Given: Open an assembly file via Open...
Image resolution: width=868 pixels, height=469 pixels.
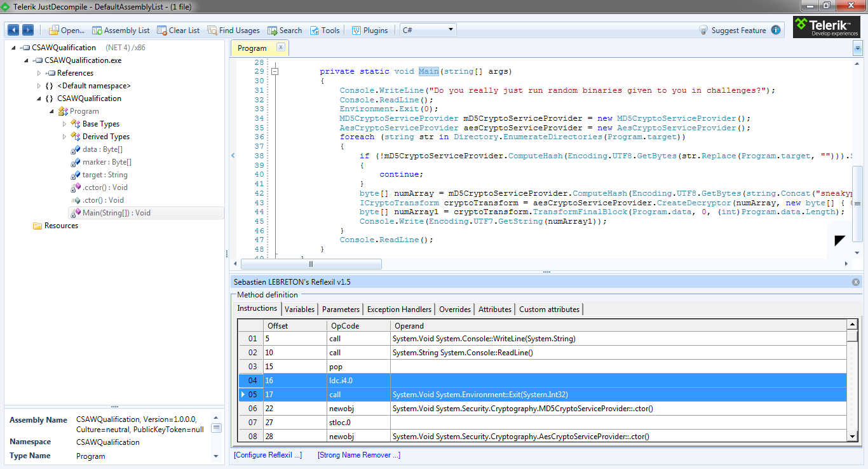Looking at the screenshot, I should (x=67, y=30).
